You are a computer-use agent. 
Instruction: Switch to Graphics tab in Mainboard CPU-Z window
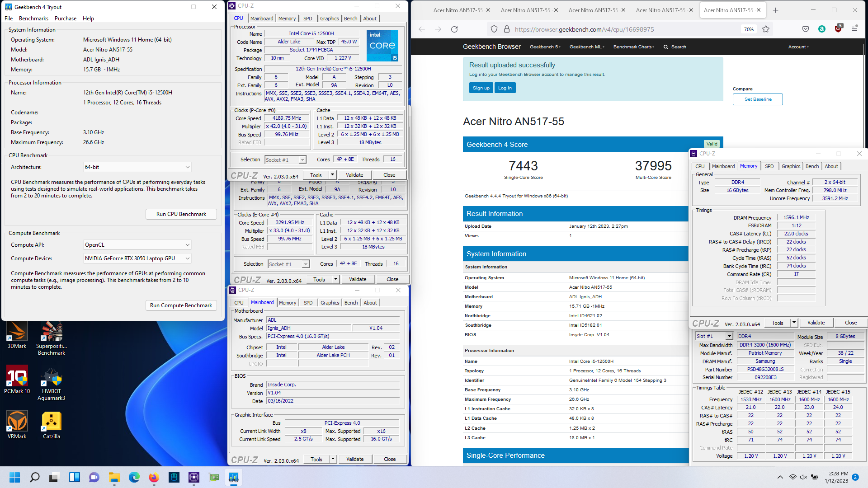330,303
